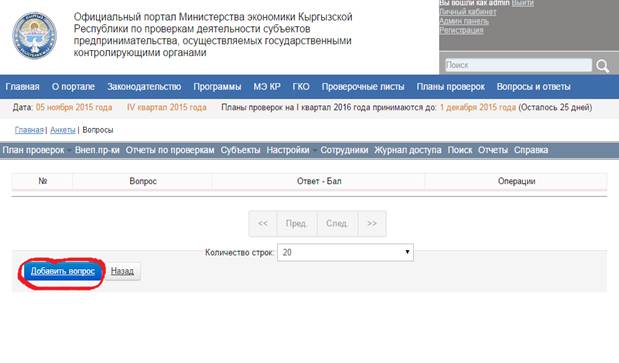Click the Ответ - Бал column header

pyautogui.click(x=319, y=181)
